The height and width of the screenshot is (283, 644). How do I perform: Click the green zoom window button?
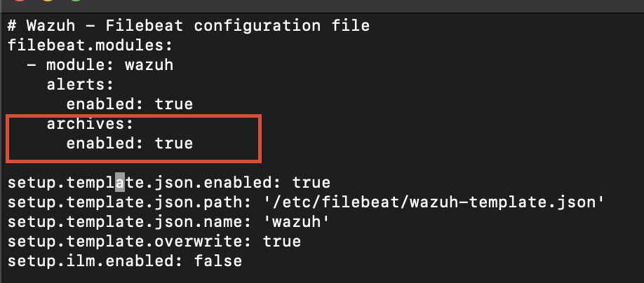tap(75, 1)
